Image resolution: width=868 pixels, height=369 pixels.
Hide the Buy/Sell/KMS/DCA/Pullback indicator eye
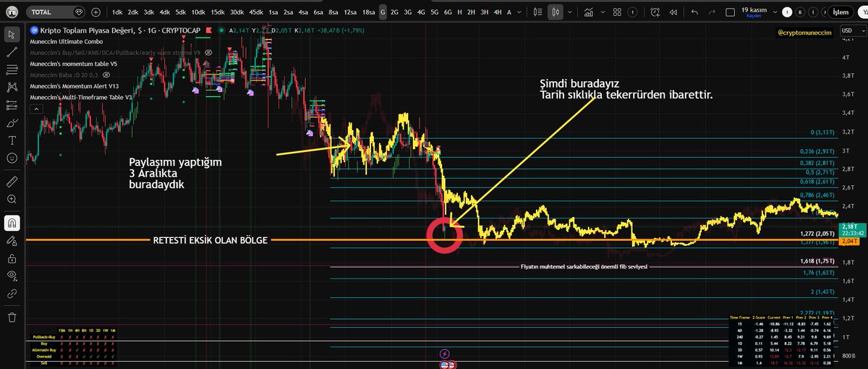(x=208, y=53)
